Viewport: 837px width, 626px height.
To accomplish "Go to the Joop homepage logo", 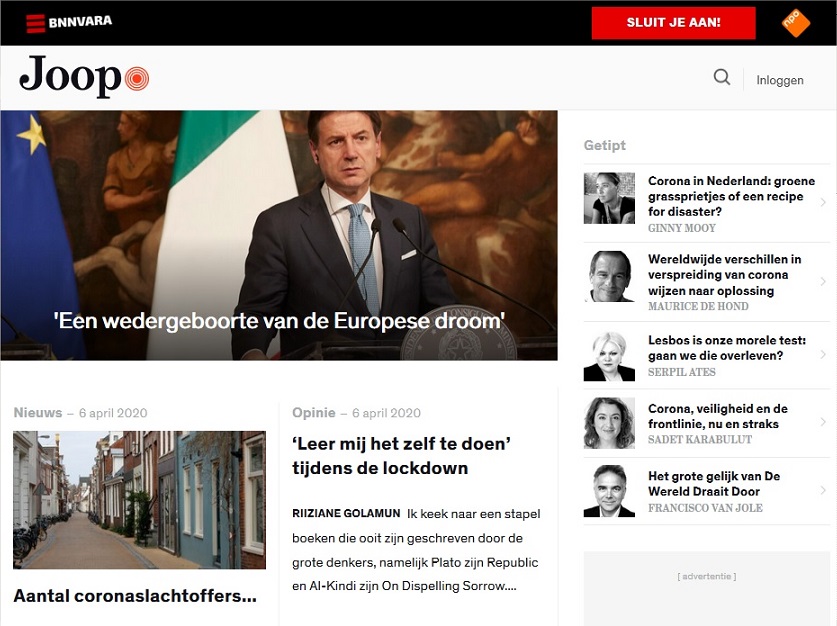I will [84, 76].
